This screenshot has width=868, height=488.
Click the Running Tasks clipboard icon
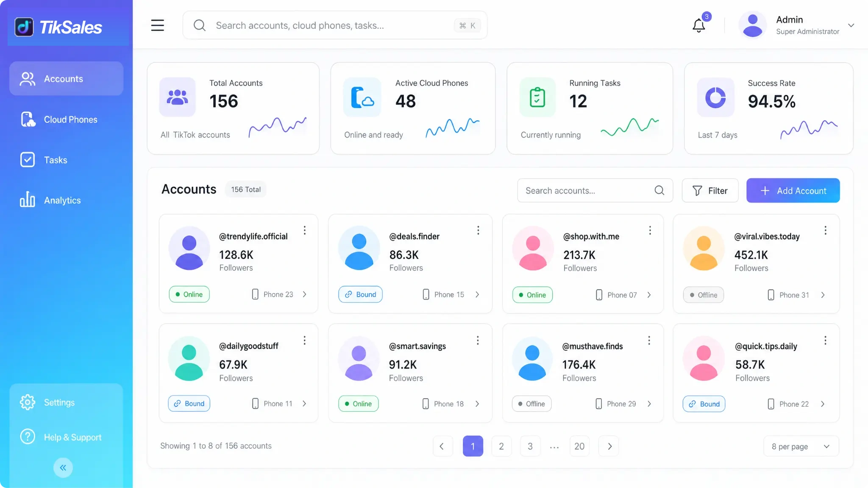coord(537,97)
